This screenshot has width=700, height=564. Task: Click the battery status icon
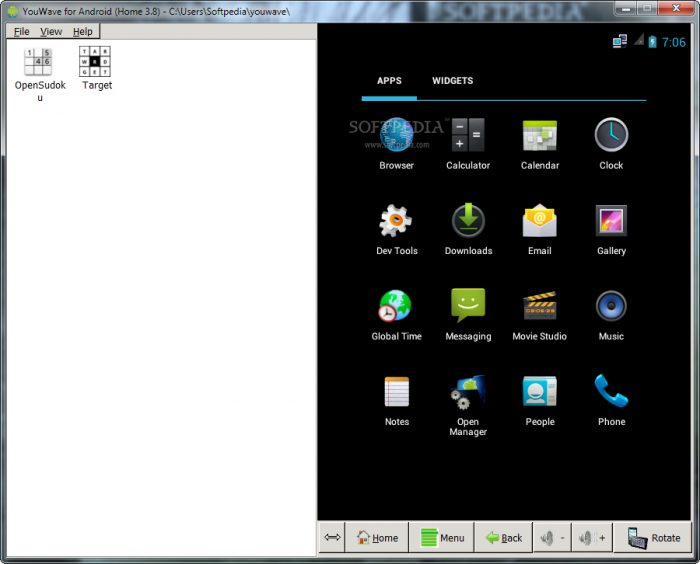[652, 42]
